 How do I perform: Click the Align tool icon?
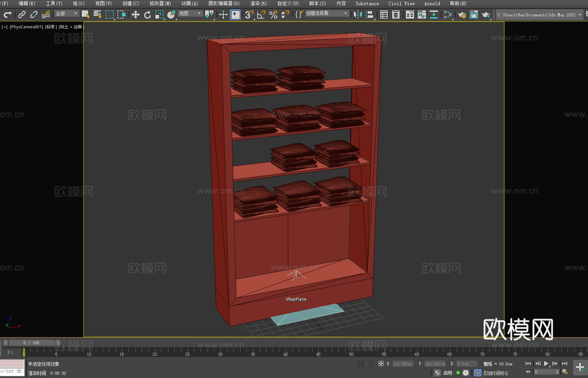pyautogui.click(x=370, y=14)
